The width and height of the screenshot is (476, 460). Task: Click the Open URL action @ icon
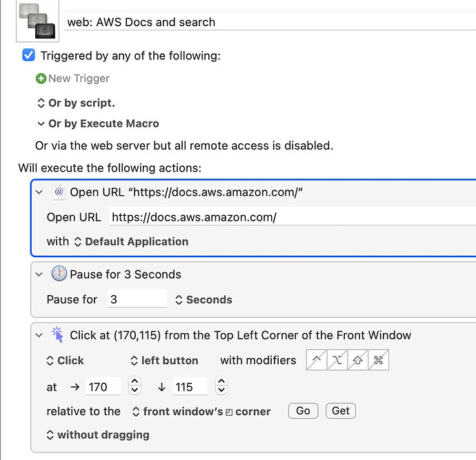point(59,192)
